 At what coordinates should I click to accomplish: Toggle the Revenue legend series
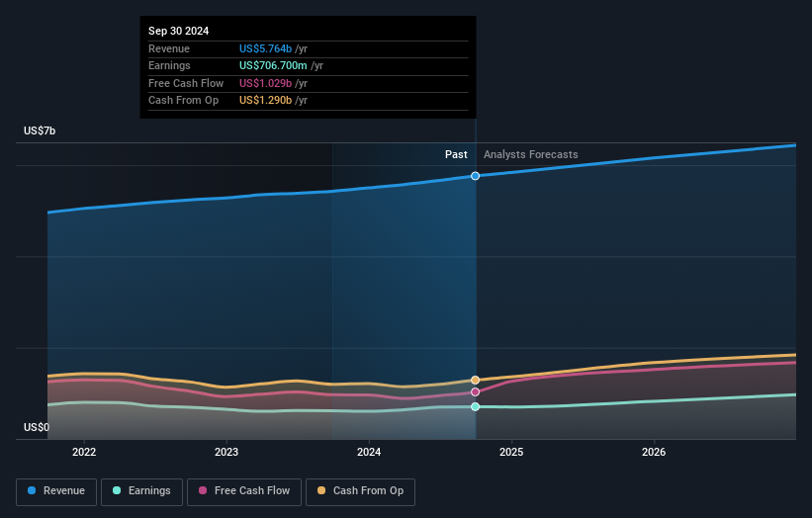click(56, 491)
